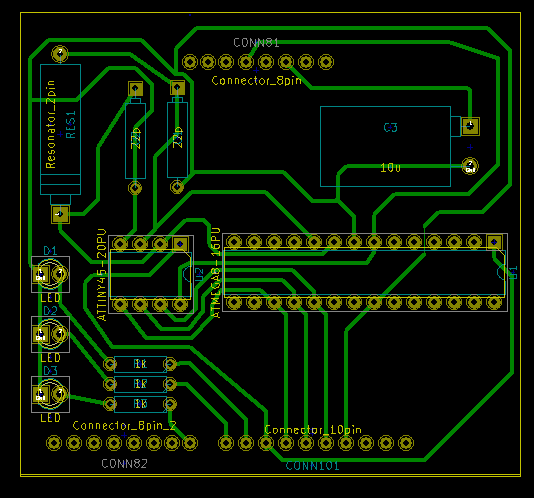
Task: Click the round pad 2 of capacitor C3
Action: pyautogui.click(x=470, y=166)
